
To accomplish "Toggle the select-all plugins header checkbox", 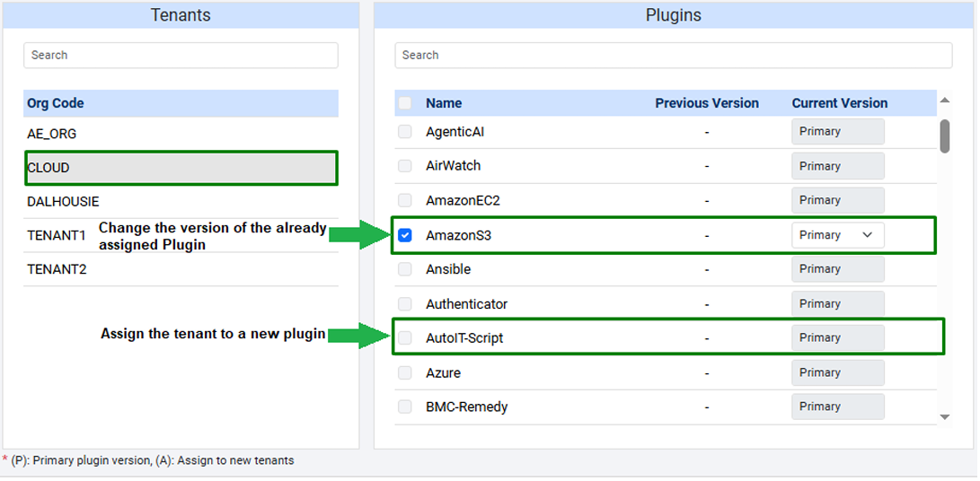I will point(405,103).
